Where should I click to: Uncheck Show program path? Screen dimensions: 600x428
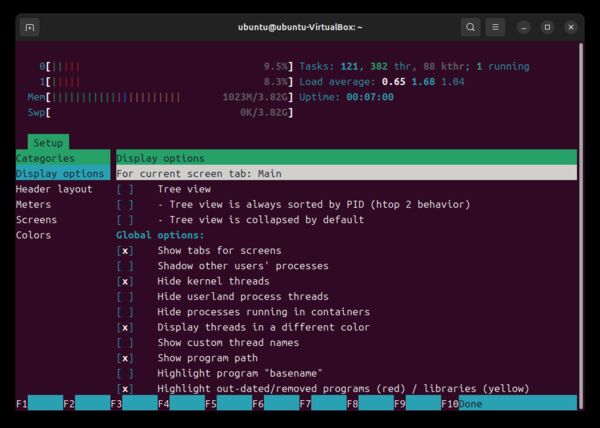click(125, 358)
